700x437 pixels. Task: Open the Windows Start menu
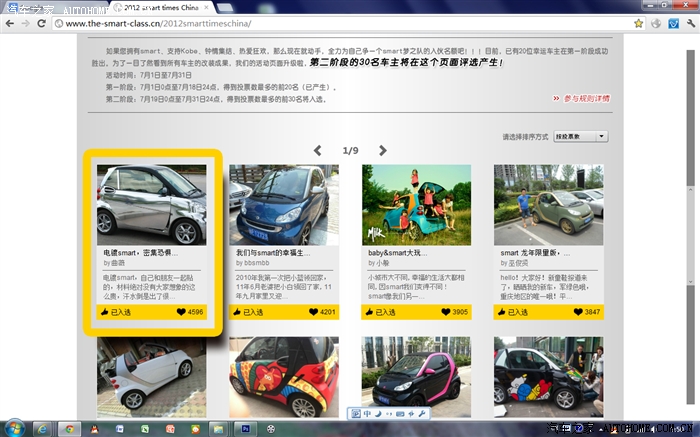(x=14, y=428)
